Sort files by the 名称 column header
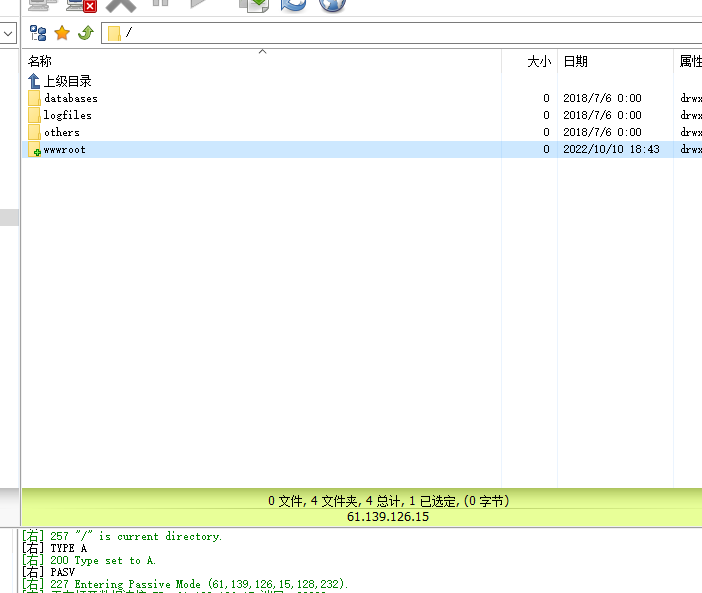 (40, 62)
